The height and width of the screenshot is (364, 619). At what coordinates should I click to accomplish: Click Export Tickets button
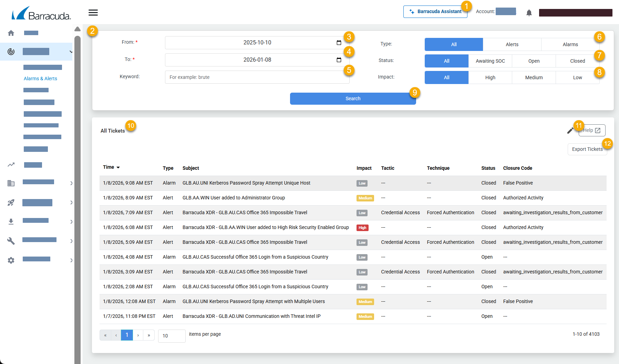pyautogui.click(x=587, y=149)
